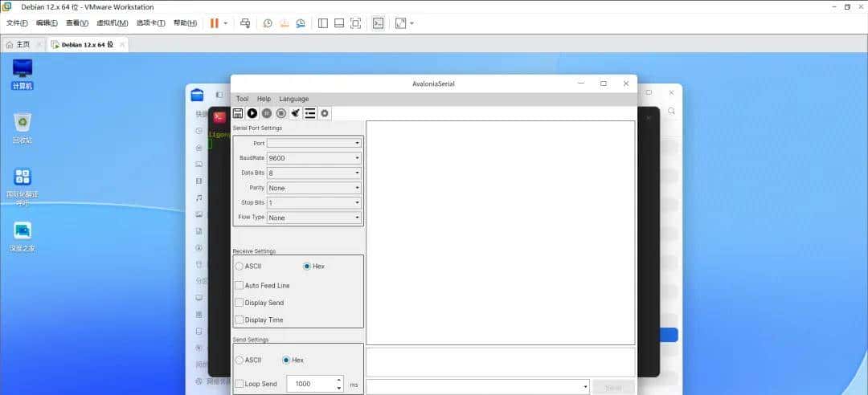This screenshot has width=868, height=395.
Task: Decrease loop send interval with down arrow
Action: click(x=339, y=388)
